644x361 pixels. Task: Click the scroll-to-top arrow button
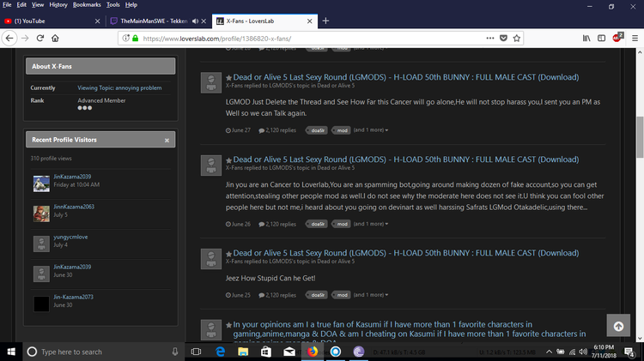click(618, 326)
